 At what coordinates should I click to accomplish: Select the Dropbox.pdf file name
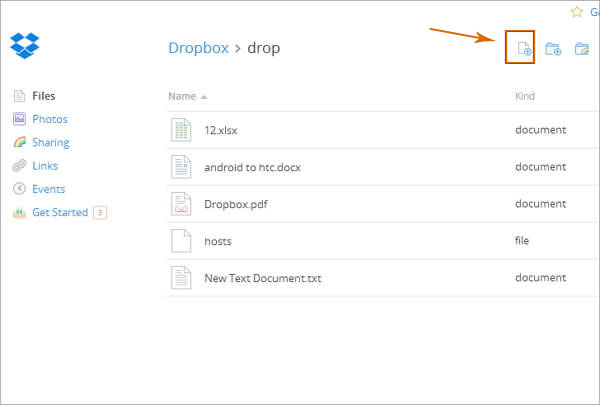point(236,204)
